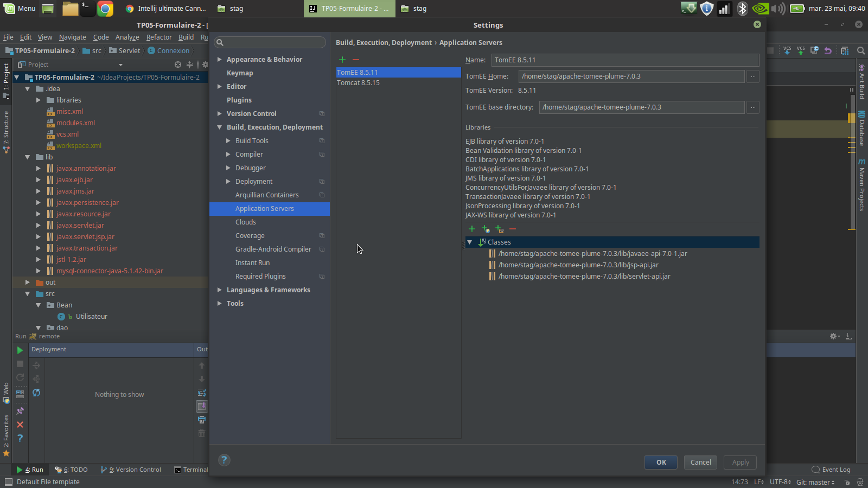This screenshot has width=868, height=488.
Task: Open the Settings dialog help
Action: [x=224, y=460]
